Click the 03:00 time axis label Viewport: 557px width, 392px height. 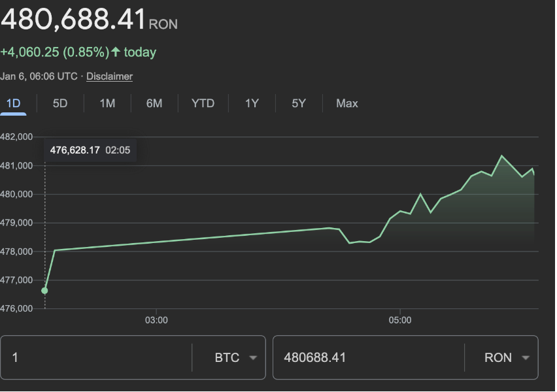point(156,320)
